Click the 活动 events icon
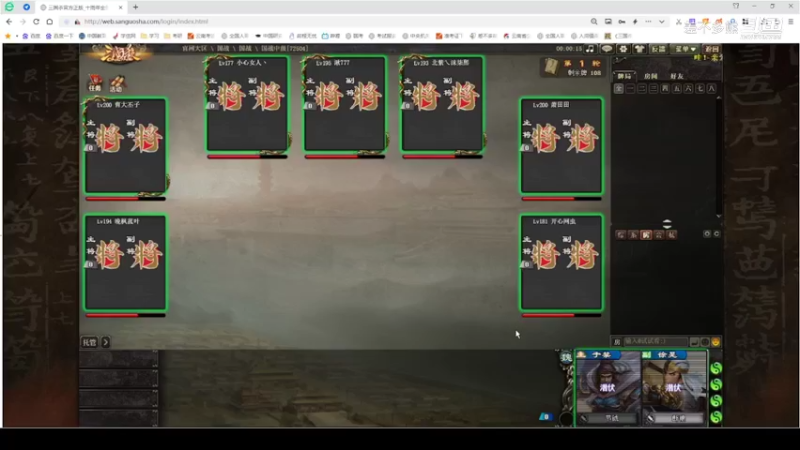 (117, 84)
